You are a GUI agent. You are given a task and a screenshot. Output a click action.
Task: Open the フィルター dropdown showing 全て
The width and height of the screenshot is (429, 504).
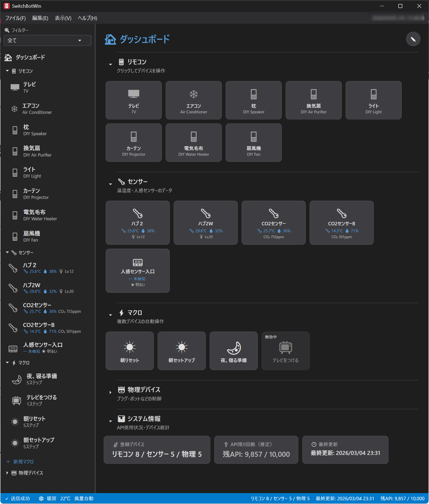point(47,41)
